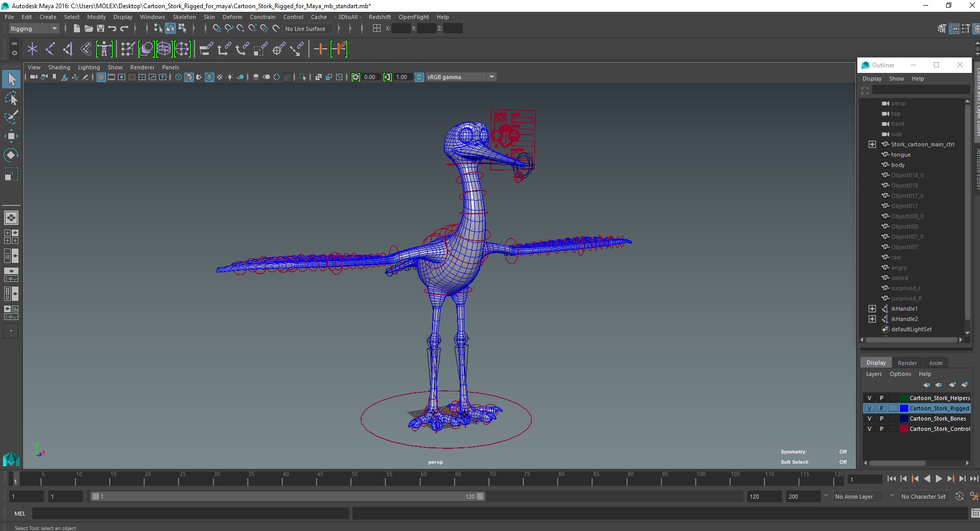This screenshot has height=531, width=980.
Task: Toggle playback P of Cartoon_Stork_Bones layer
Action: (x=881, y=419)
